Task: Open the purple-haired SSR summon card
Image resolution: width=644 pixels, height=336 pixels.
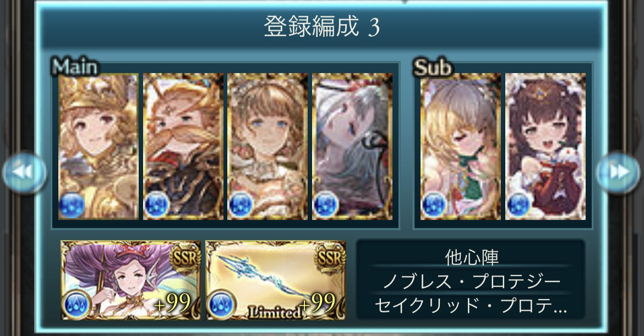Action: click(131, 280)
